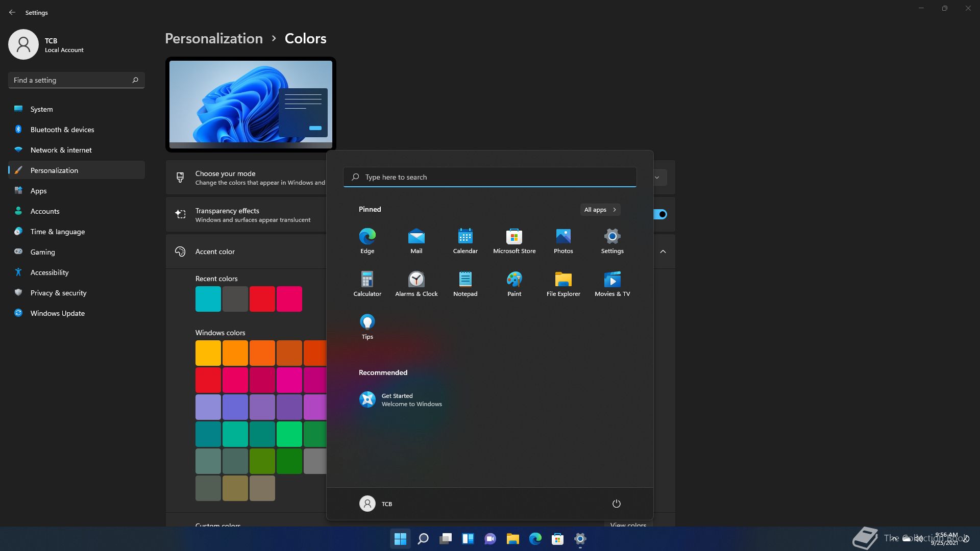Pick pink recent color swatch
This screenshot has width=980, height=551.
point(289,299)
